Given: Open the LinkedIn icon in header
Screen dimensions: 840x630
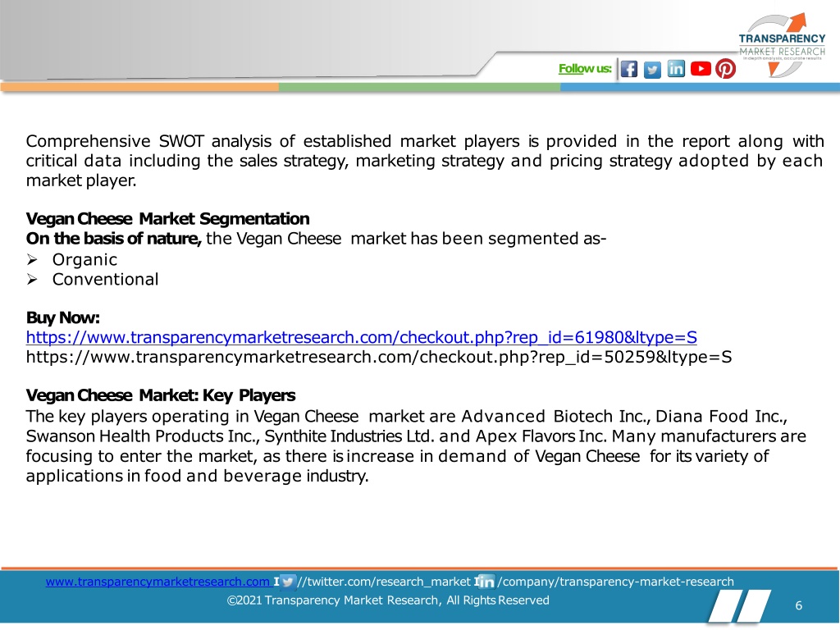Looking at the screenshot, I should point(676,69).
